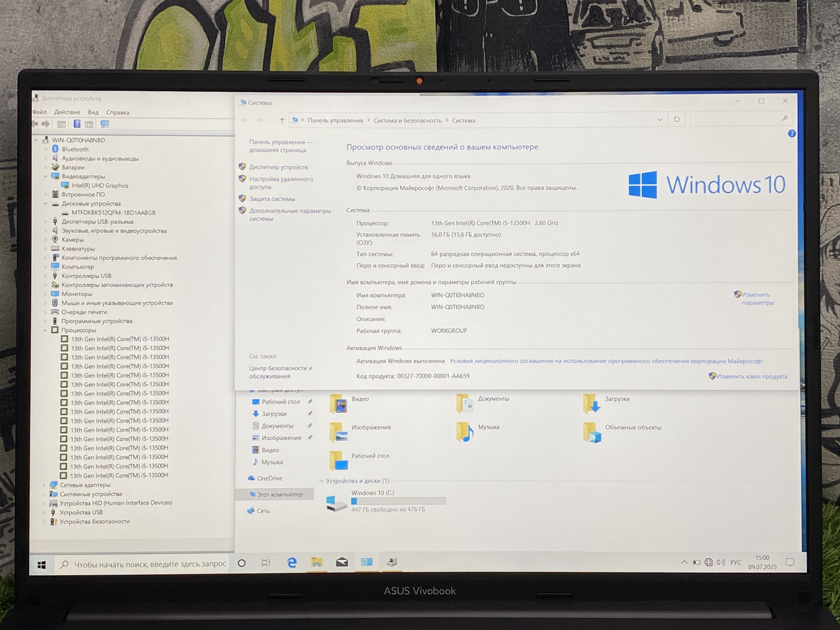Expand the Сетевые адаптеры category
840x630 pixels.
[x=44, y=485]
